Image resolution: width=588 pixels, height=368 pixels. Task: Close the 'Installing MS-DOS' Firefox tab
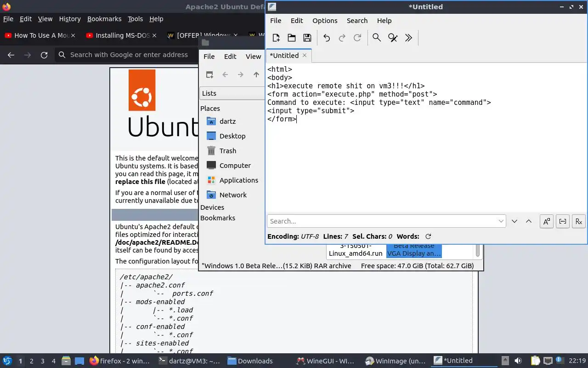pos(154,35)
